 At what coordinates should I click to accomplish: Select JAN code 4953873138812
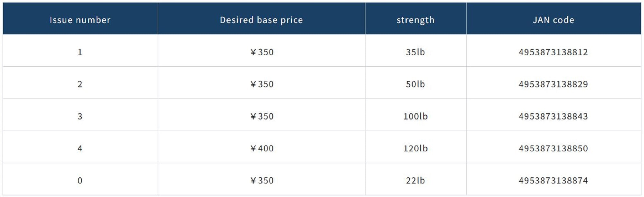pos(553,52)
